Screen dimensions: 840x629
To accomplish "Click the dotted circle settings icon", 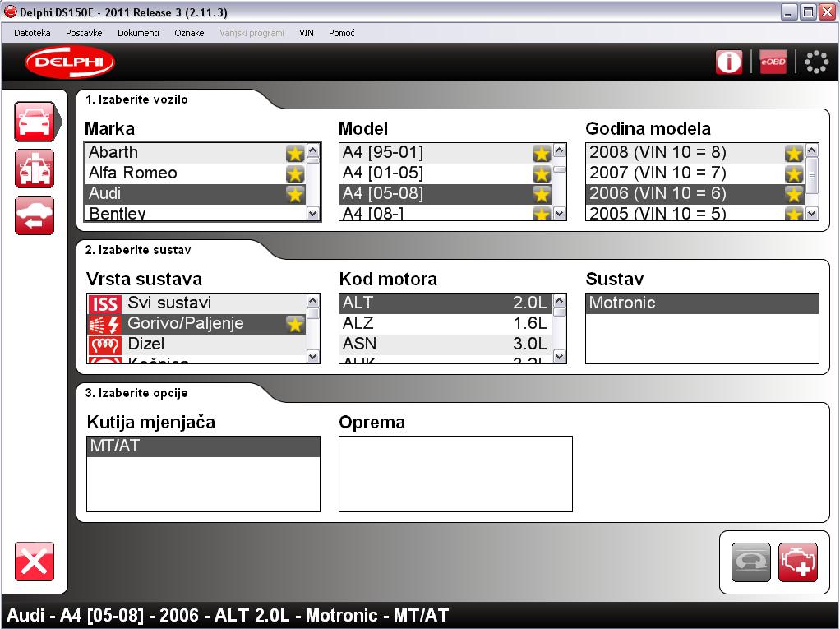I will [x=816, y=62].
